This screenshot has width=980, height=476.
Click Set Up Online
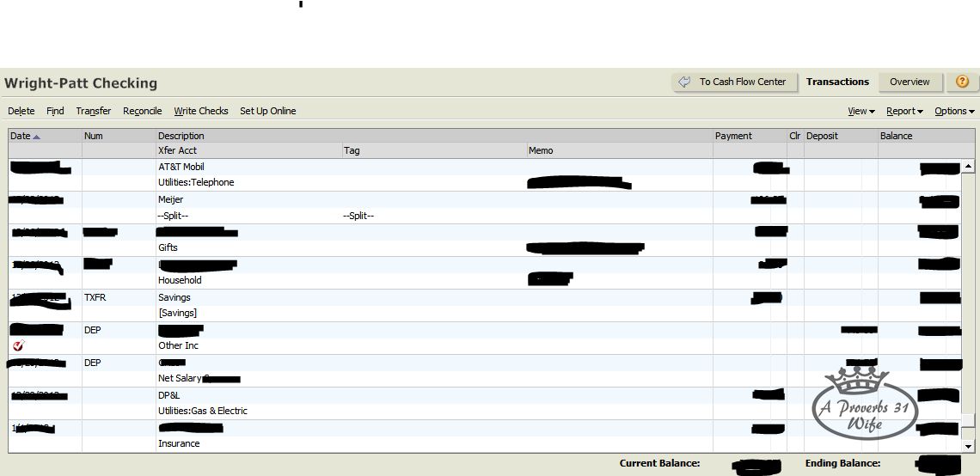coord(267,111)
